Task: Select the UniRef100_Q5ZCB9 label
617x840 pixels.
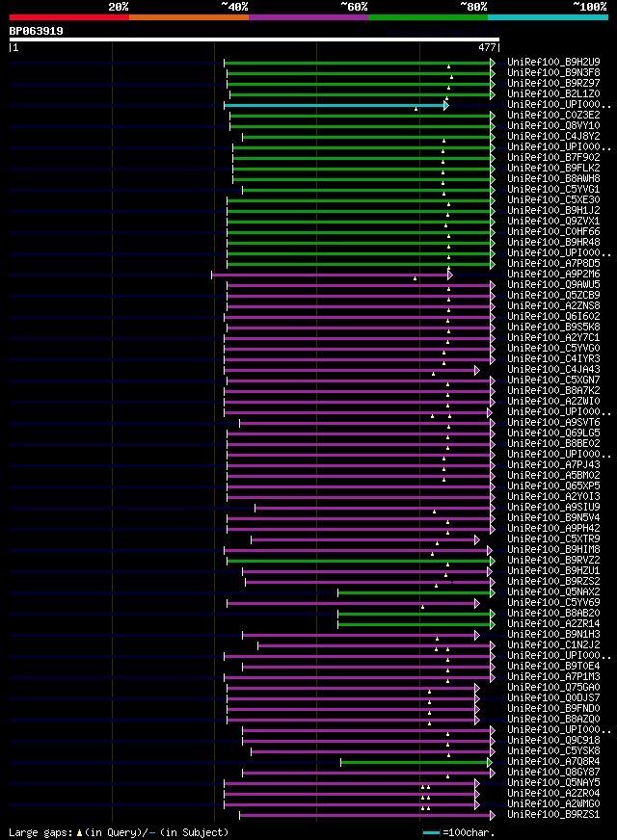Action: (x=553, y=295)
